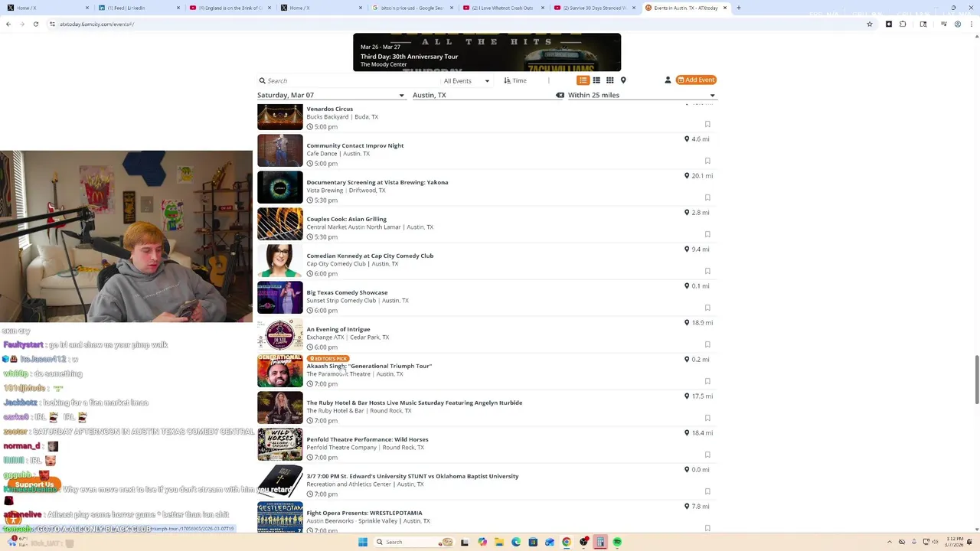Click the Editor's Pick badge
Image resolution: width=980 pixels, height=551 pixels.
point(328,358)
